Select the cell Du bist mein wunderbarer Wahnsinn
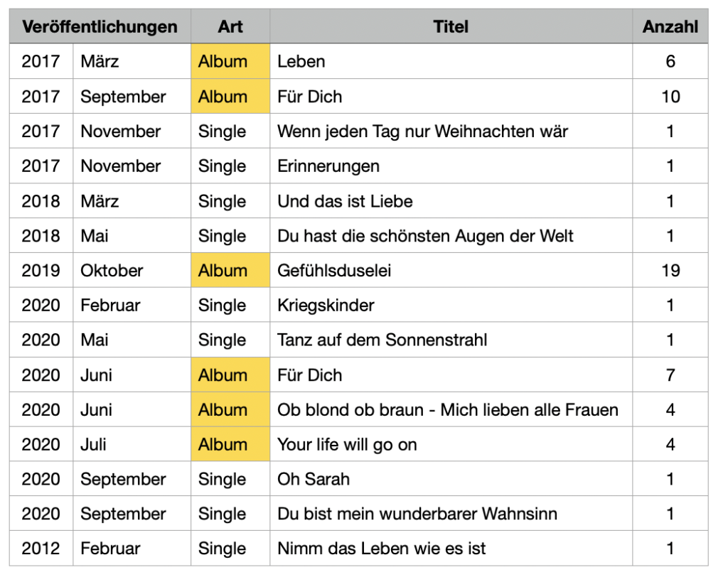The image size is (728, 582). point(451,513)
